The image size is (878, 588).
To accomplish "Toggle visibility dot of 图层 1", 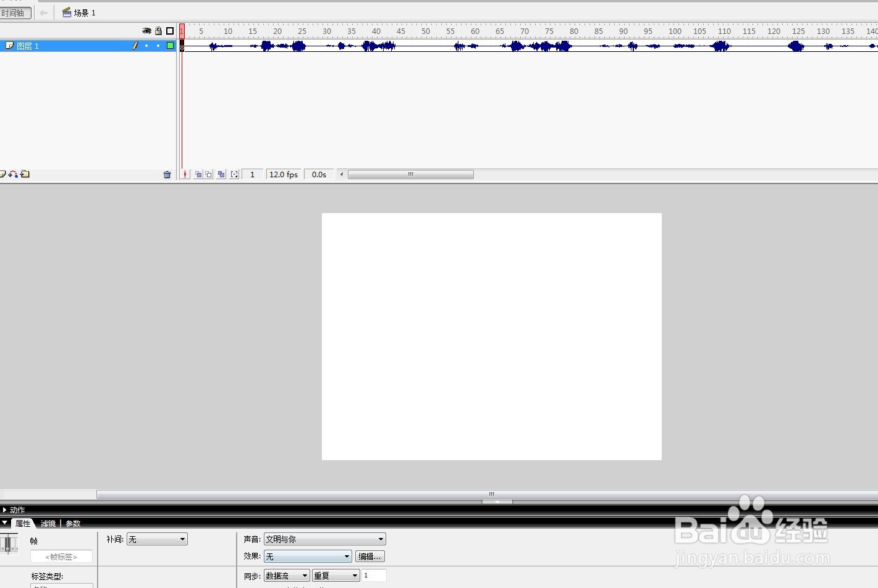I will point(146,46).
